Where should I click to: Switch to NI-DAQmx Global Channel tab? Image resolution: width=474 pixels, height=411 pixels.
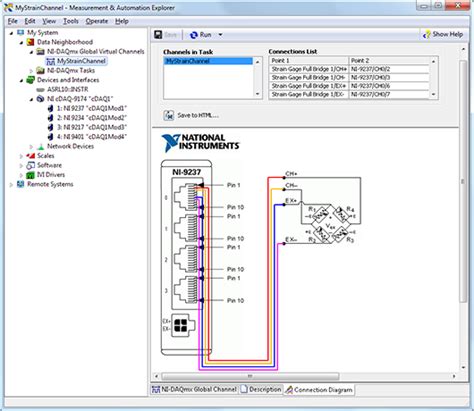(x=195, y=389)
